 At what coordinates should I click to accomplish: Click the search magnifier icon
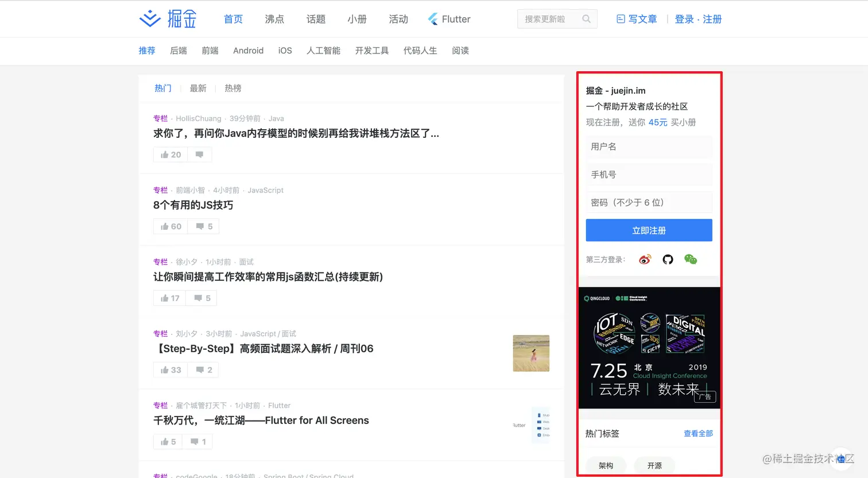pyautogui.click(x=586, y=19)
